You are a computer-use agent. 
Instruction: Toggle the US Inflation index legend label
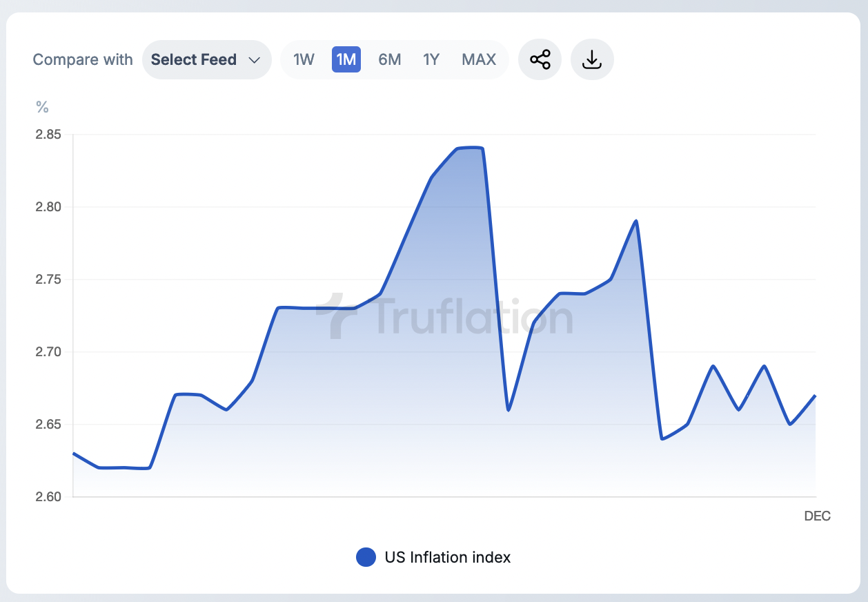coord(447,557)
